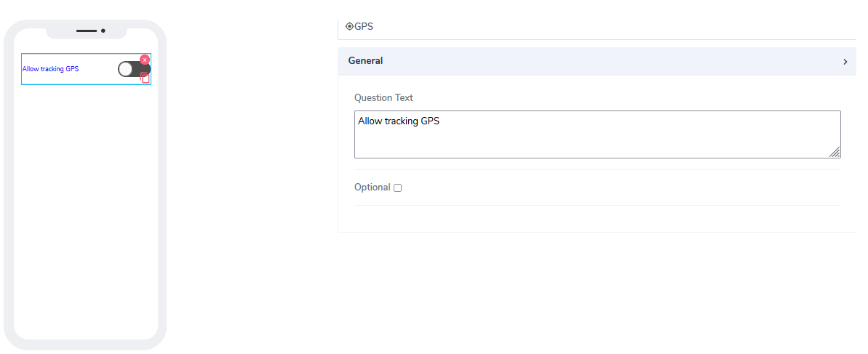
Task: Click the chevron arrow beside General
Action: point(845,62)
